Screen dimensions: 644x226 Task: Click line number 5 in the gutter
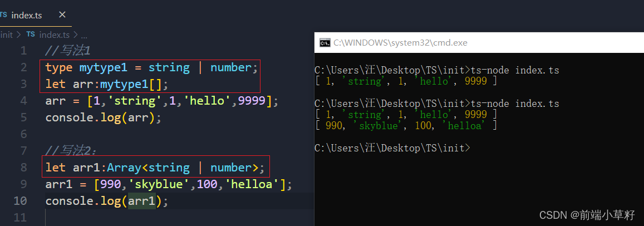(23, 117)
